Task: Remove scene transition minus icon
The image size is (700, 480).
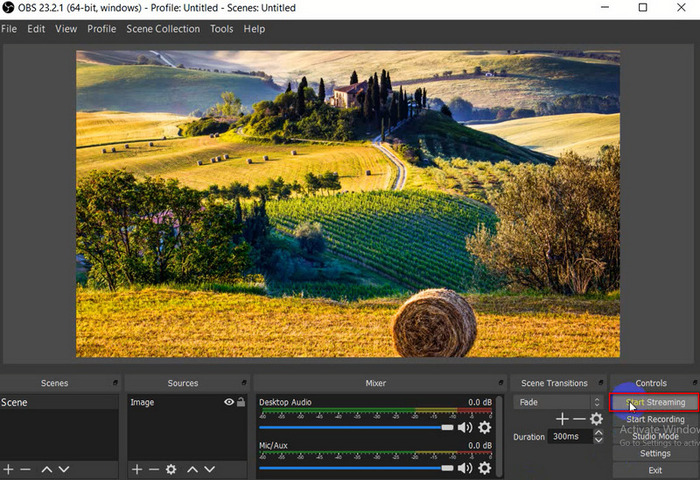Action: click(579, 419)
